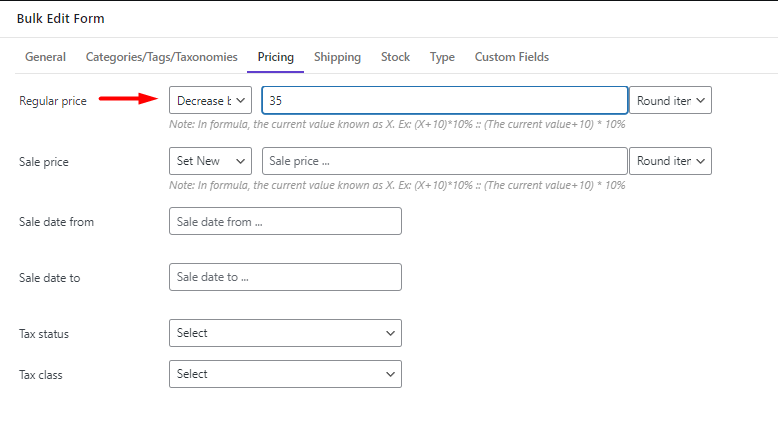Switch to the Type tab

[442, 57]
